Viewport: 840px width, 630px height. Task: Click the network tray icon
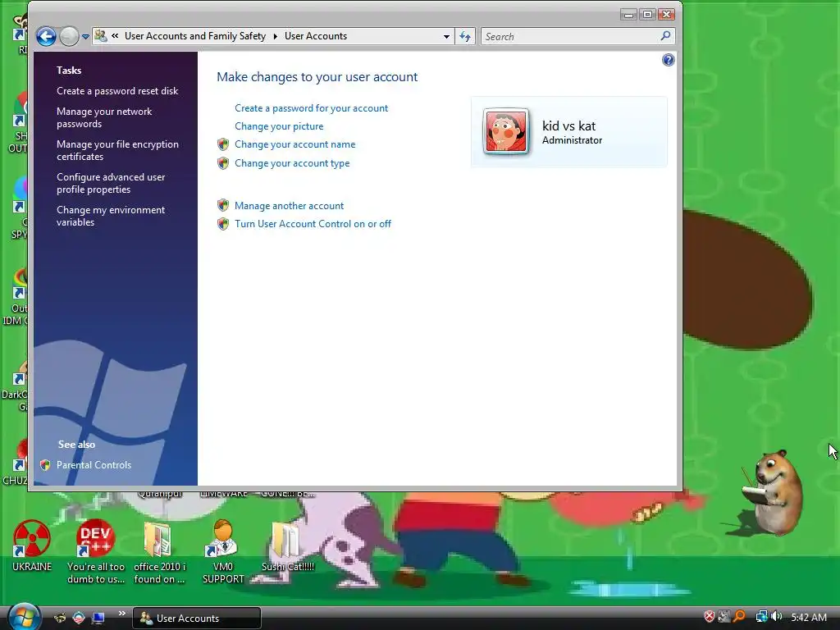pyautogui.click(x=761, y=617)
